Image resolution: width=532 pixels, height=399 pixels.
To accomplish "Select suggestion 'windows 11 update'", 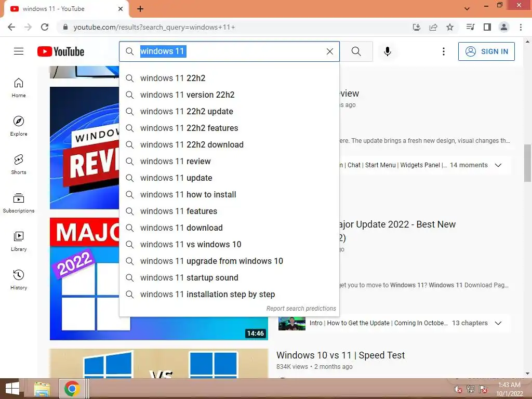I will (x=229, y=178).
